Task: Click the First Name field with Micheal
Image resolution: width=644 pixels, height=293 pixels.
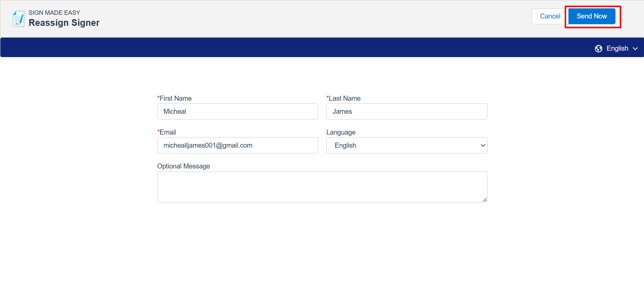Action: pos(237,111)
